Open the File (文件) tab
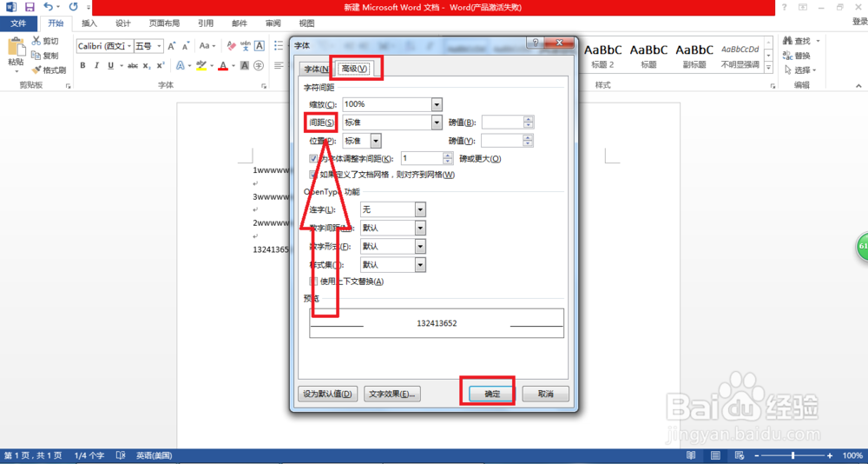The width and height of the screenshot is (868, 464). [x=19, y=23]
